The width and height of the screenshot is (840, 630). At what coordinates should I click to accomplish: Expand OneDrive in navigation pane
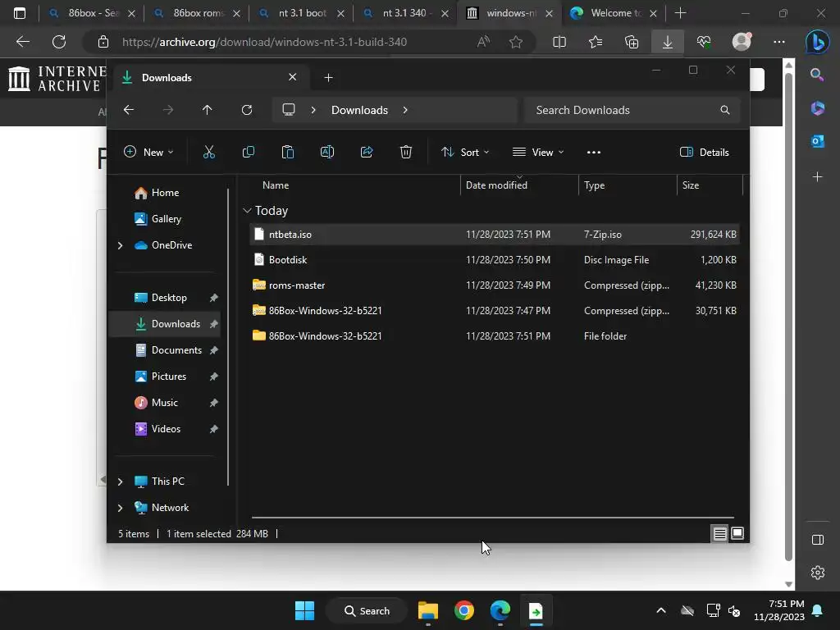pyautogui.click(x=120, y=245)
